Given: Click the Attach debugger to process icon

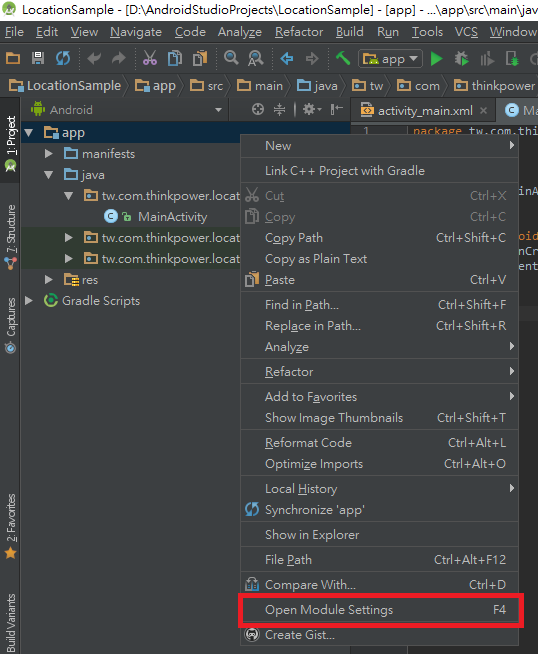Looking at the screenshot, I should tap(512, 58).
